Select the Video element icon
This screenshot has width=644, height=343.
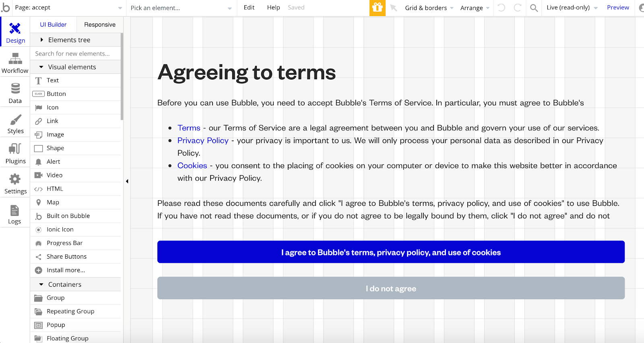click(x=38, y=175)
